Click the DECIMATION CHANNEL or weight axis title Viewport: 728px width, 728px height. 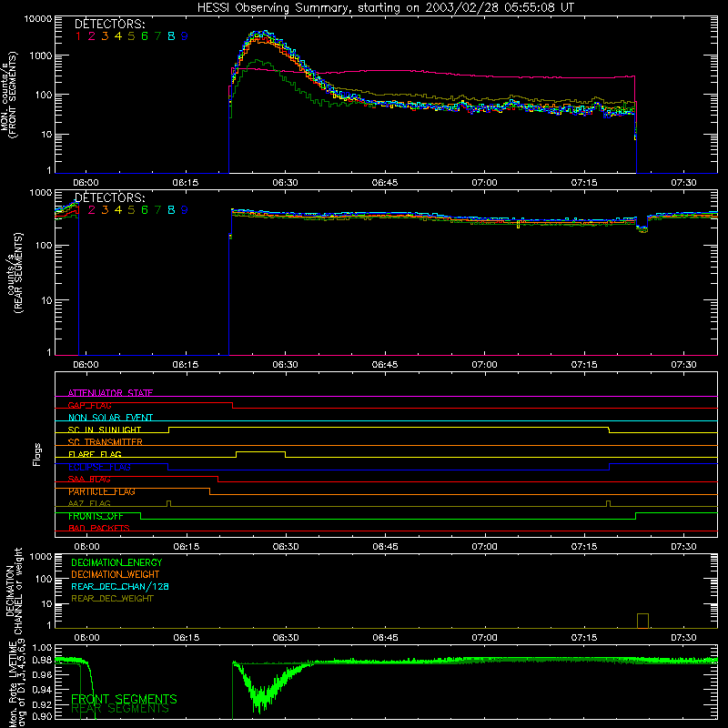(x=13, y=591)
